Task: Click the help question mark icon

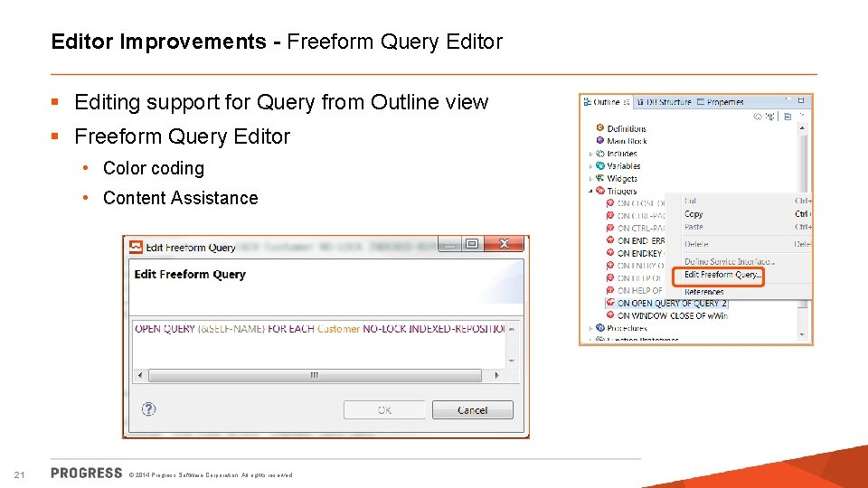Action: coord(148,408)
